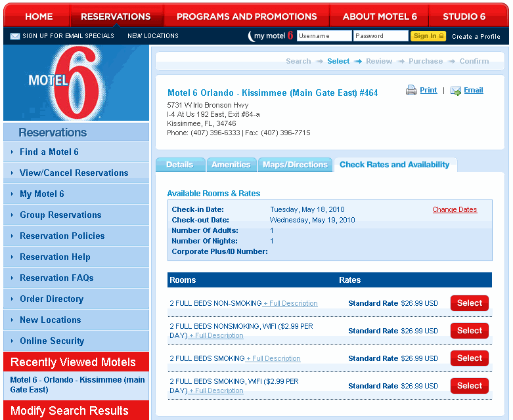This screenshot has height=420, width=513.
Task: Click the Username input field
Action: pyautogui.click(x=323, y=36)
